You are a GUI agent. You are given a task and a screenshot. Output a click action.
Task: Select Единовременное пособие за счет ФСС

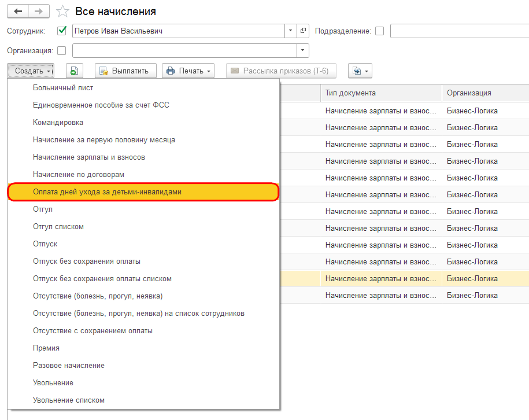143,105
